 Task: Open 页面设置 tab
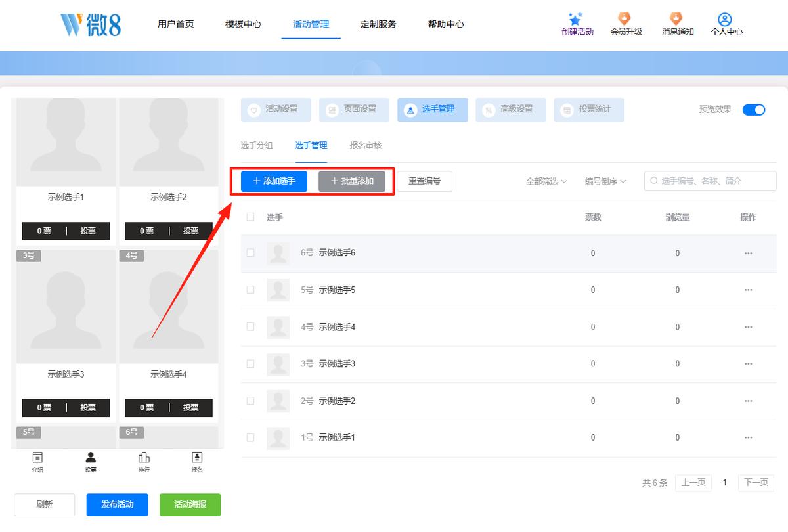(x=354, y=110)
